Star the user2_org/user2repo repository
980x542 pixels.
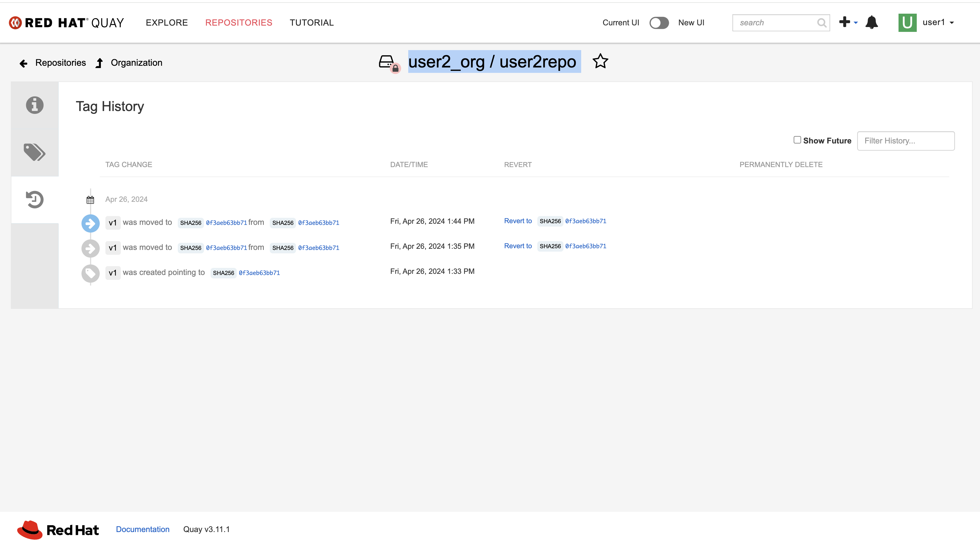pos(600,61)
